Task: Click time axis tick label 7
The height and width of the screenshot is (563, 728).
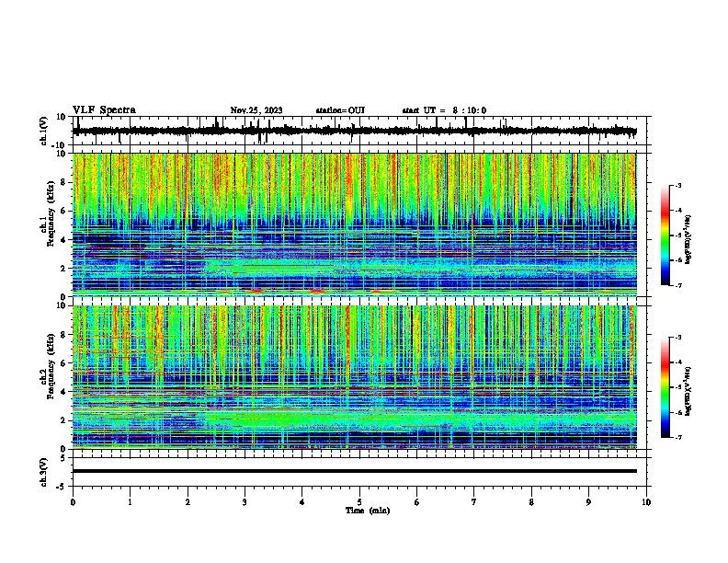Action: pos(474,502)
